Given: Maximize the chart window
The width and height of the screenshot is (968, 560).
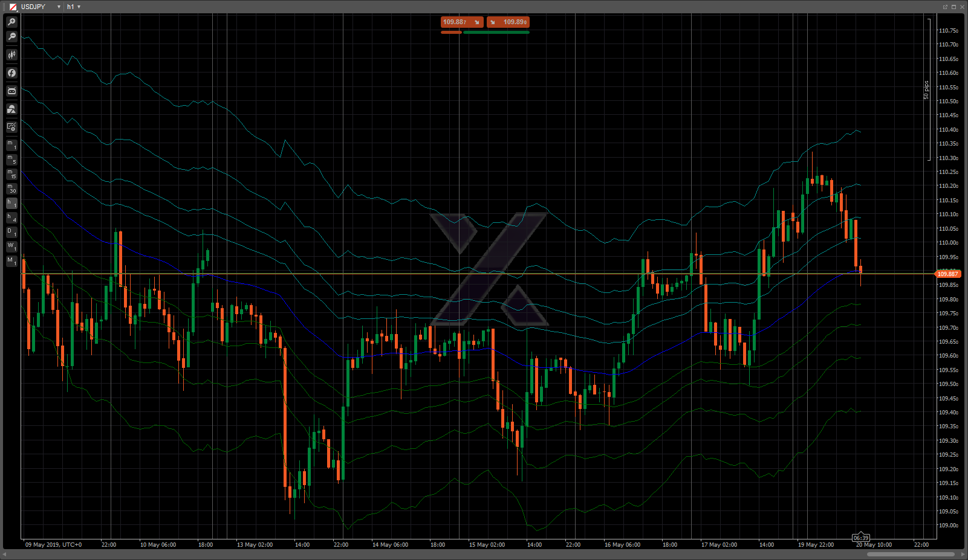Looking at the screenshot, I should (x=953, y=7).
